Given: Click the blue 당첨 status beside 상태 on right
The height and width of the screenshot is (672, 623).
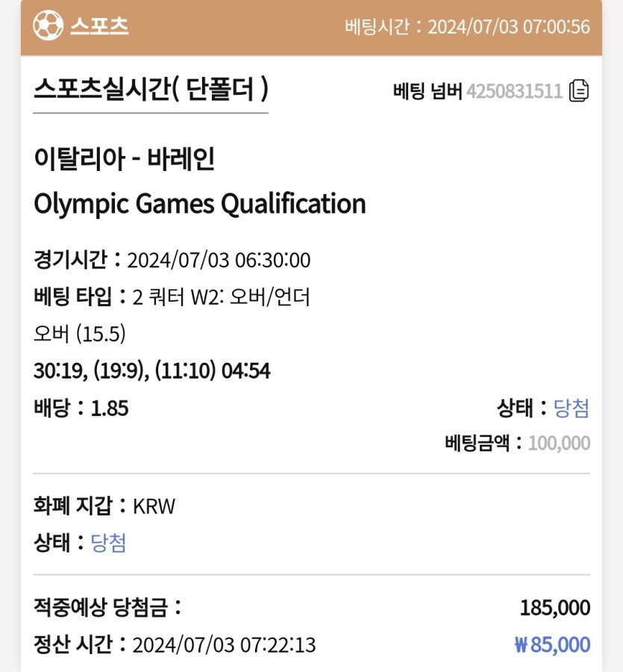Looking at the screenshot, I should click(572, 408).
